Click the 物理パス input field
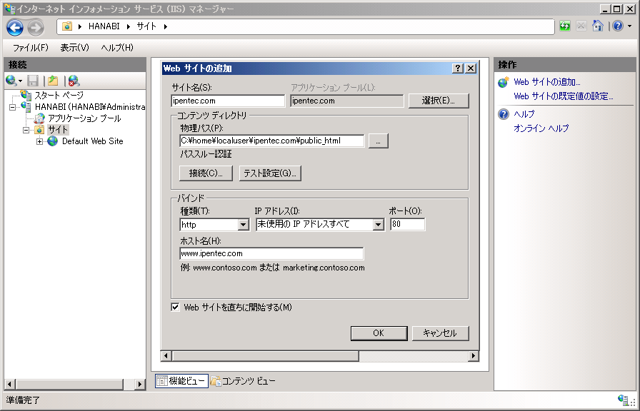640x411 pixels. tap(272, 141)
